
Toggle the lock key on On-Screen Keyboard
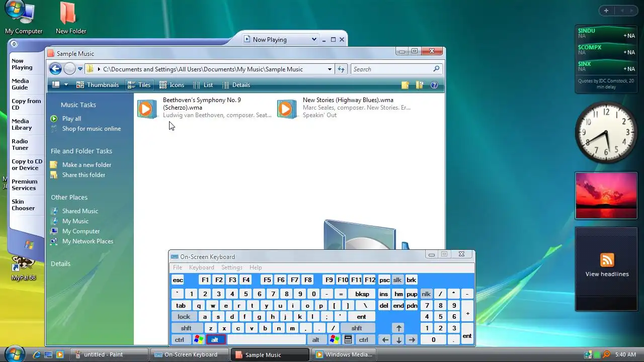click(184, 317)
